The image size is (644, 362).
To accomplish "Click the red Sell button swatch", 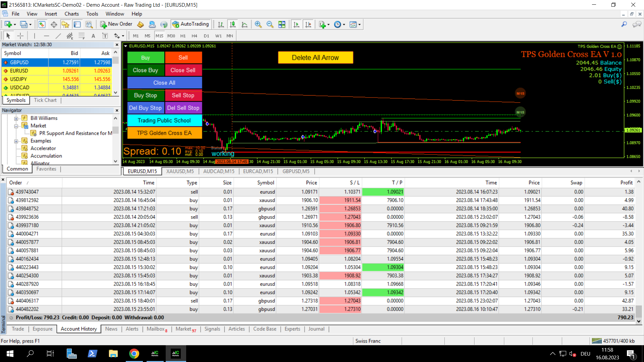I will point(183,58).
